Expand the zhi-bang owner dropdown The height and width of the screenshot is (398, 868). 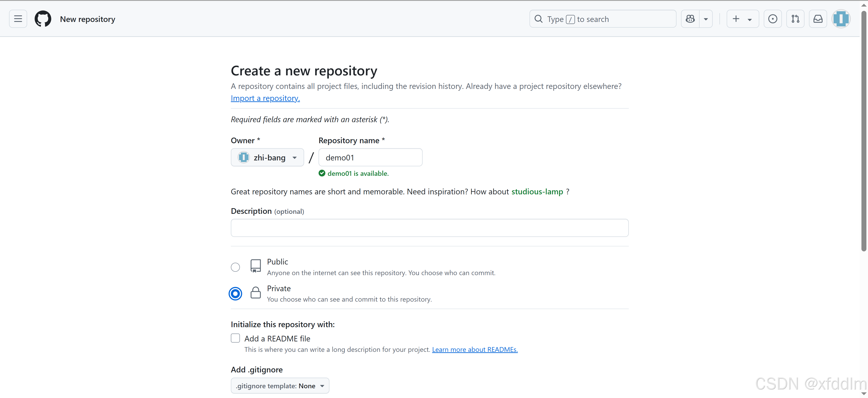tap(267, 157)
